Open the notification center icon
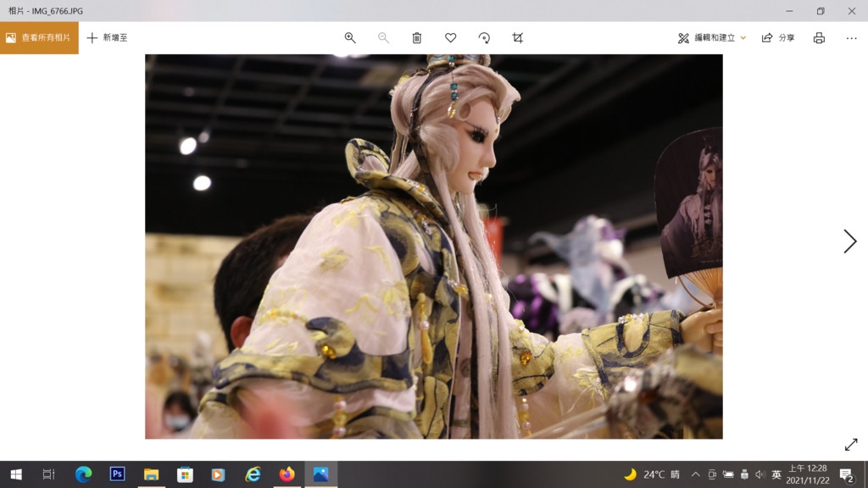Viewport: 868px width, 488px height. pyautogui.click(x=847, y=474)
